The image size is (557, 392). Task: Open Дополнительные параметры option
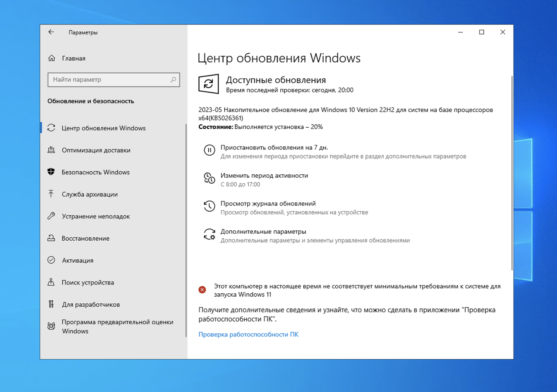pyautogui.click(x=263, y=231)
